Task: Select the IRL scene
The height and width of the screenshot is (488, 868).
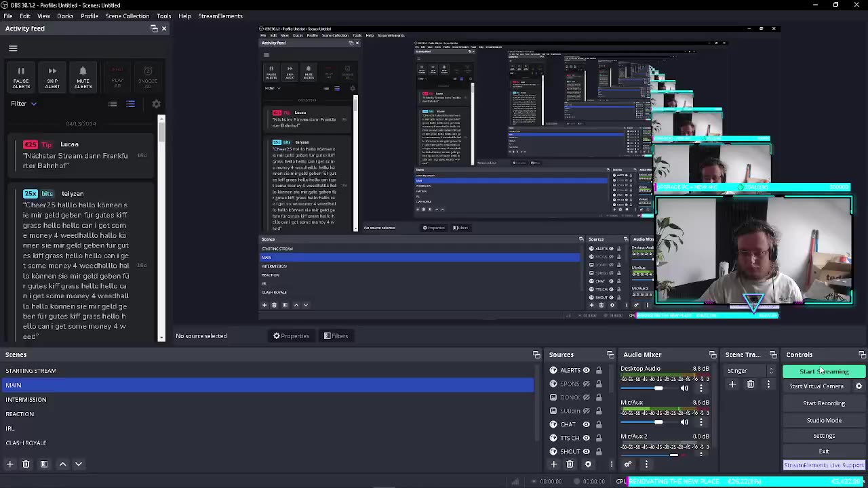Action: click(x=269, y=428)
